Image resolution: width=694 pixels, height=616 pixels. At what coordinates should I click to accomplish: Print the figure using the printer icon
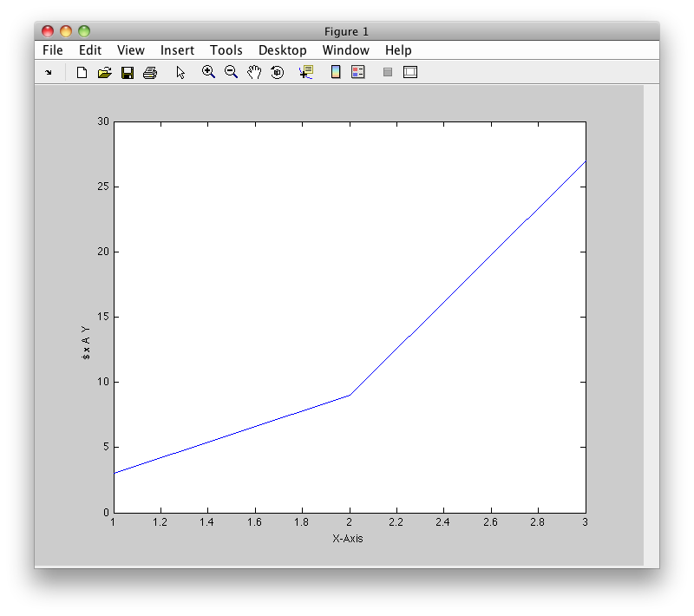point(149,73)
